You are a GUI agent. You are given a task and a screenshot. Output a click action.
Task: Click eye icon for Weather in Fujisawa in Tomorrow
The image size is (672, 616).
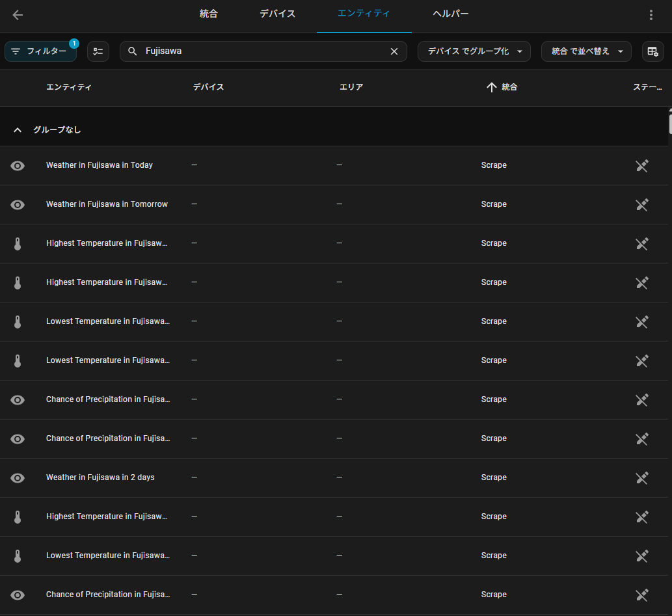(18, 205)
